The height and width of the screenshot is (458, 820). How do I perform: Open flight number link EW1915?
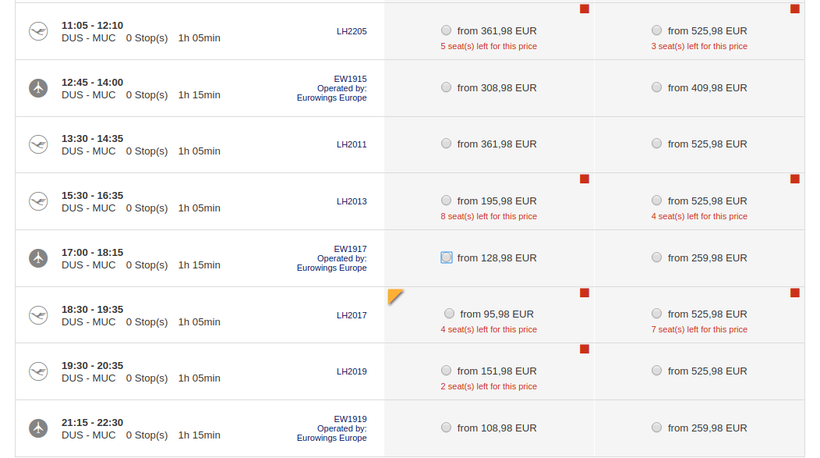pos(349,78)
